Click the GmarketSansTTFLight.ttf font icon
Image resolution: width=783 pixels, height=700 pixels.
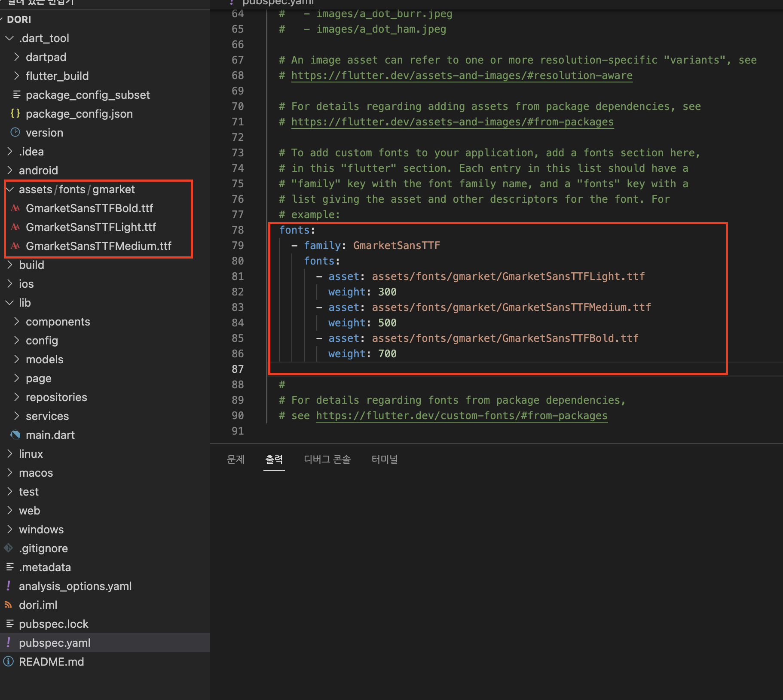[x=15, y=227]
